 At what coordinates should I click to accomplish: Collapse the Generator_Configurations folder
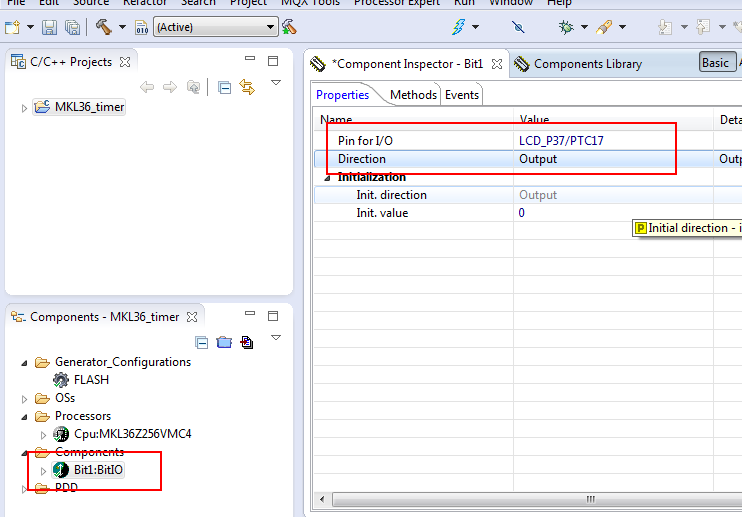(x=24, y=363)
